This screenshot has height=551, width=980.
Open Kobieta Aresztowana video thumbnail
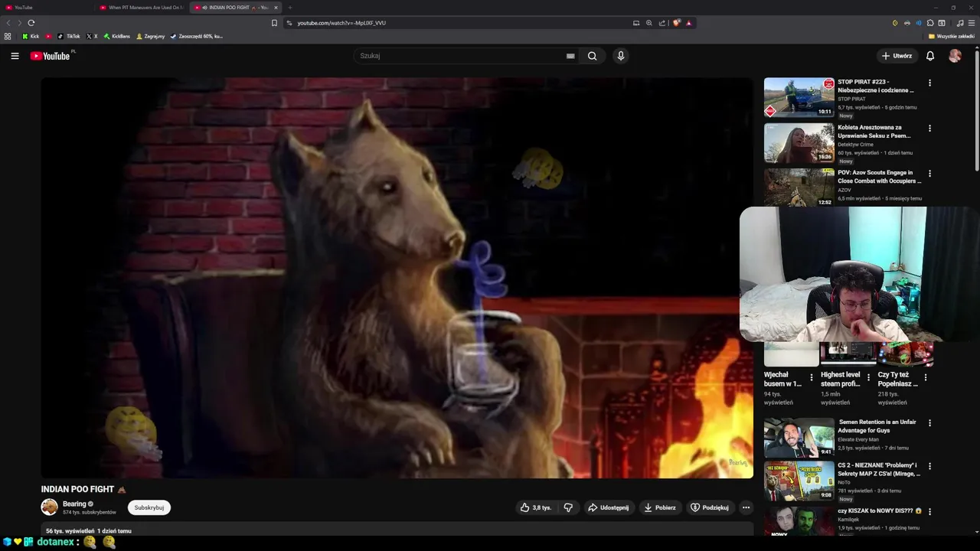point(799,143)
